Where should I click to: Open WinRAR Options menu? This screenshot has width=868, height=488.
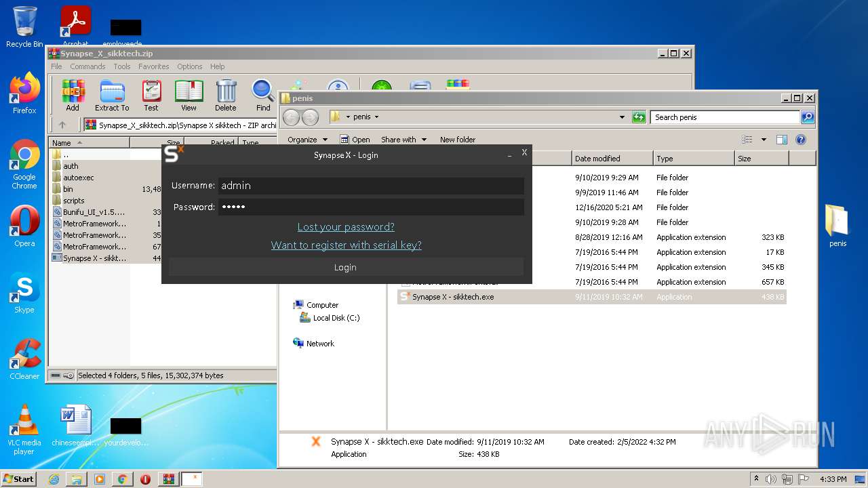pos(190,66)
